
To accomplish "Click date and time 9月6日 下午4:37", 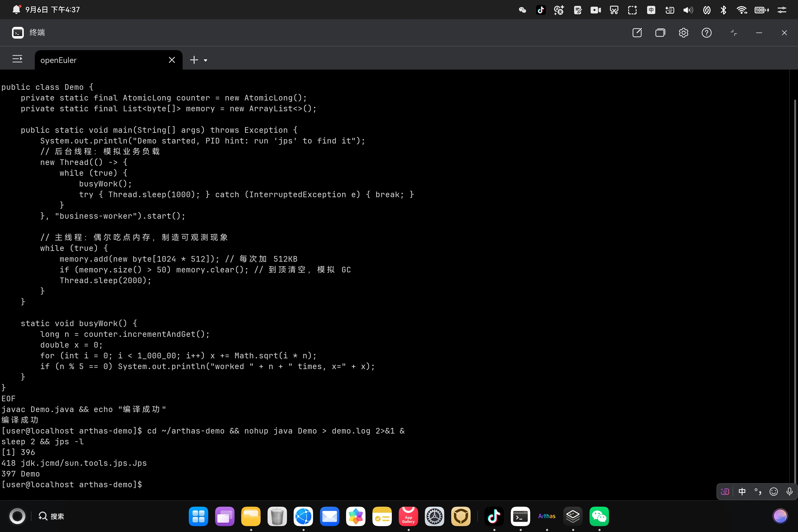I will tap(53, 9).
